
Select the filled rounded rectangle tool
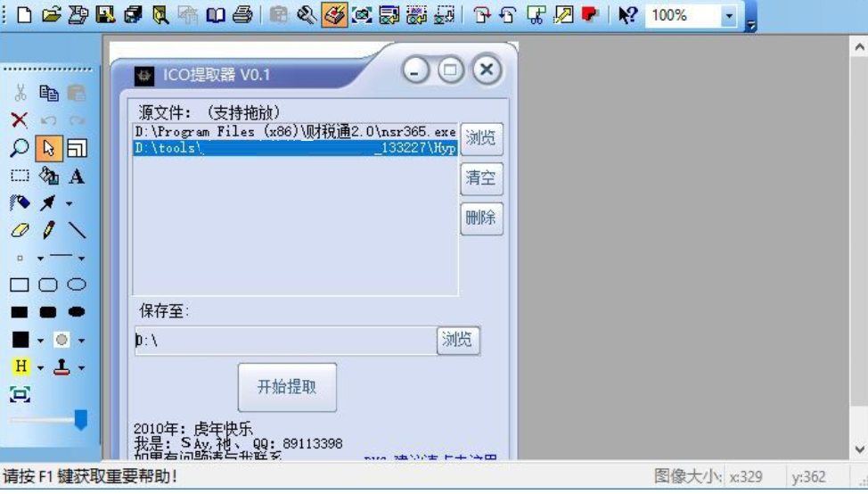coord(48,312)
